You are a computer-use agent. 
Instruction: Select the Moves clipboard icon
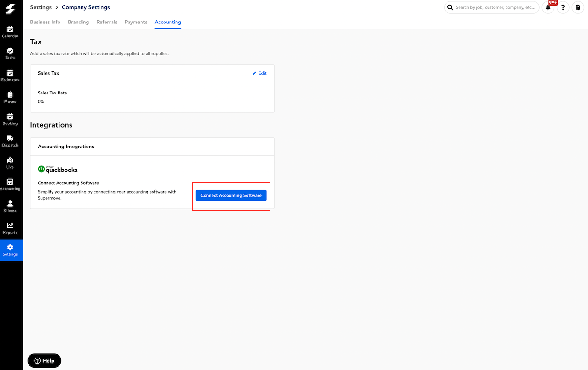(10, 95)
